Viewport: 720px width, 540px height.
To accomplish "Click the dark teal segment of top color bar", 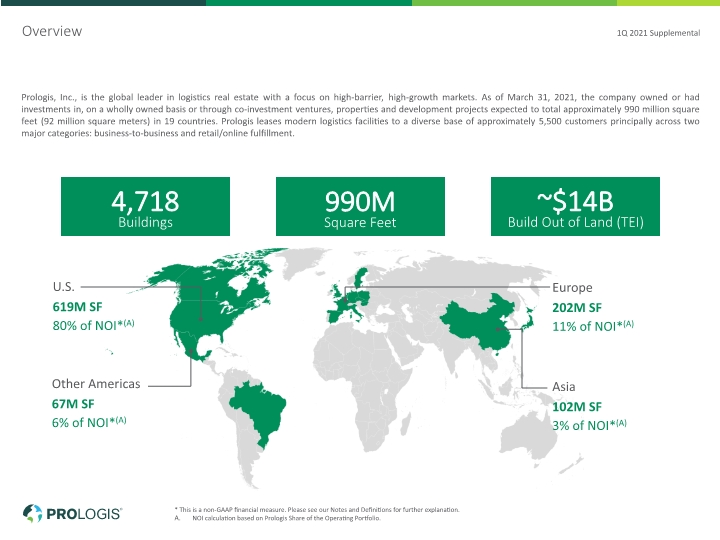I will [103, 3].
